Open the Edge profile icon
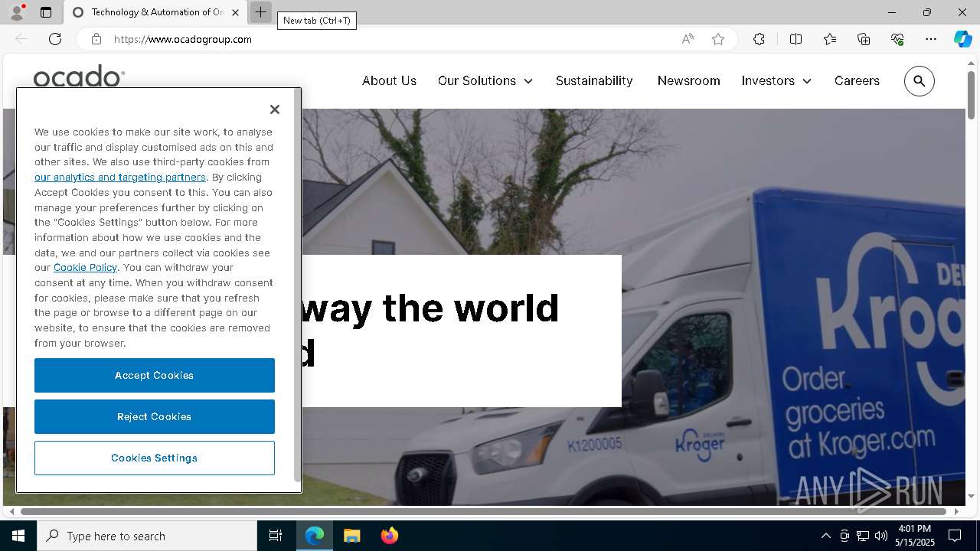The image size is (980, 551). [x=16, y=12]
